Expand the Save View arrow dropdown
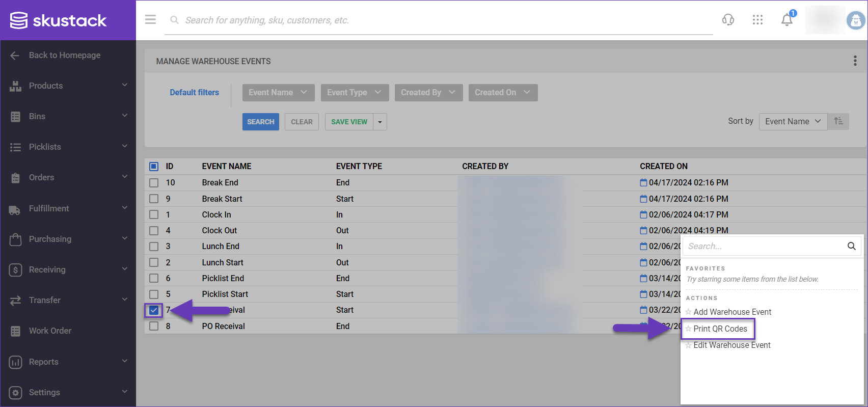This screenshot has height=407, width=868. (380, 122)
